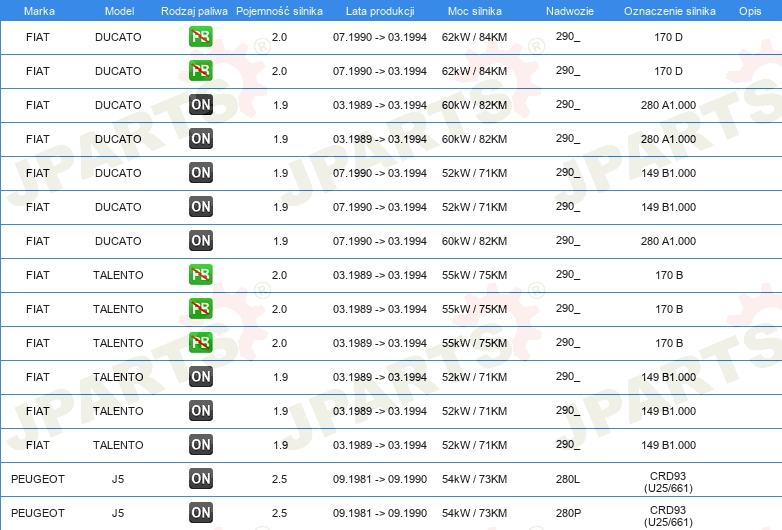Click the ON icon in the first Ducato 52kW / 71KM row
This screenshot has width=782, height=530.
click(200, 173)
